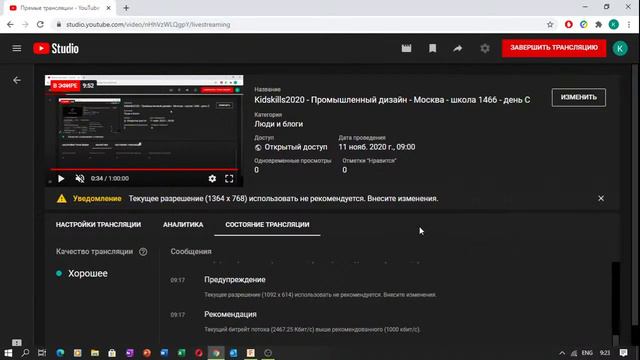
Task: Open Windows taskbar search
Action: click(x=25, y=353)
